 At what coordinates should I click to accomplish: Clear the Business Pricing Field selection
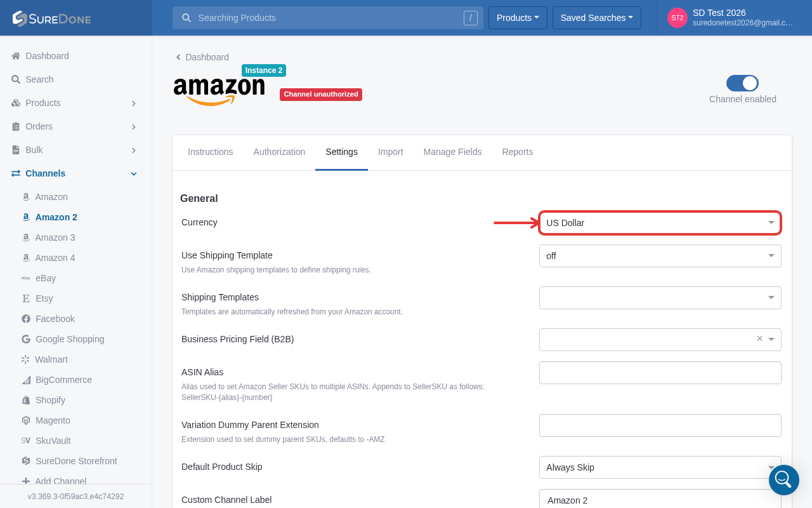[x=759, y=339]
